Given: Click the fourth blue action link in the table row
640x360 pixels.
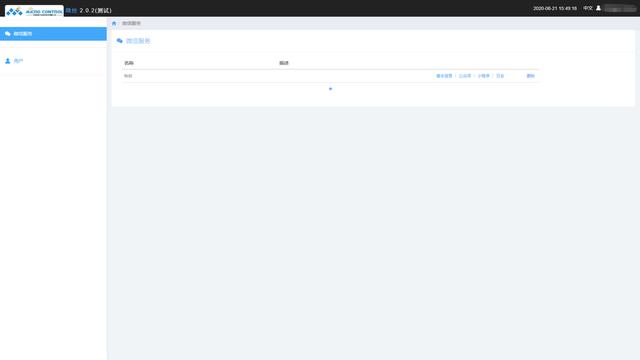Looking at the screenshot, I should pos(500,76).
